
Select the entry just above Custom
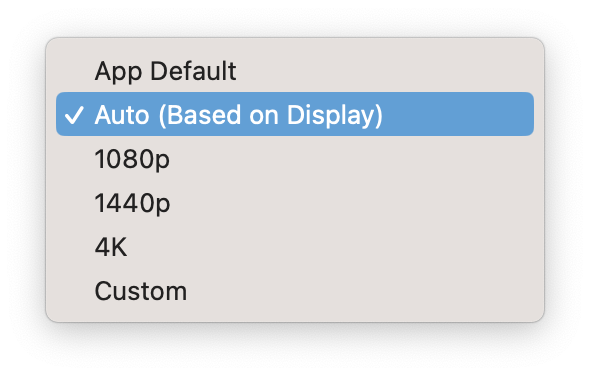click(295, 247)
